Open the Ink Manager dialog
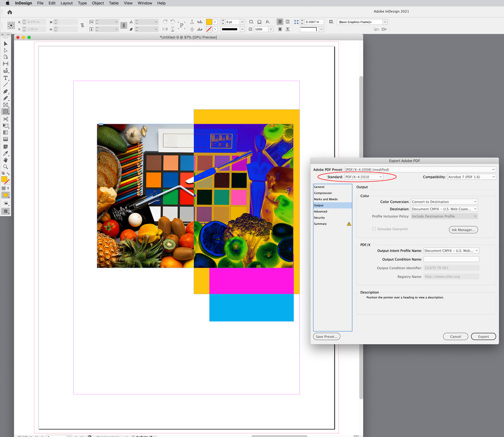 [463, 230]
